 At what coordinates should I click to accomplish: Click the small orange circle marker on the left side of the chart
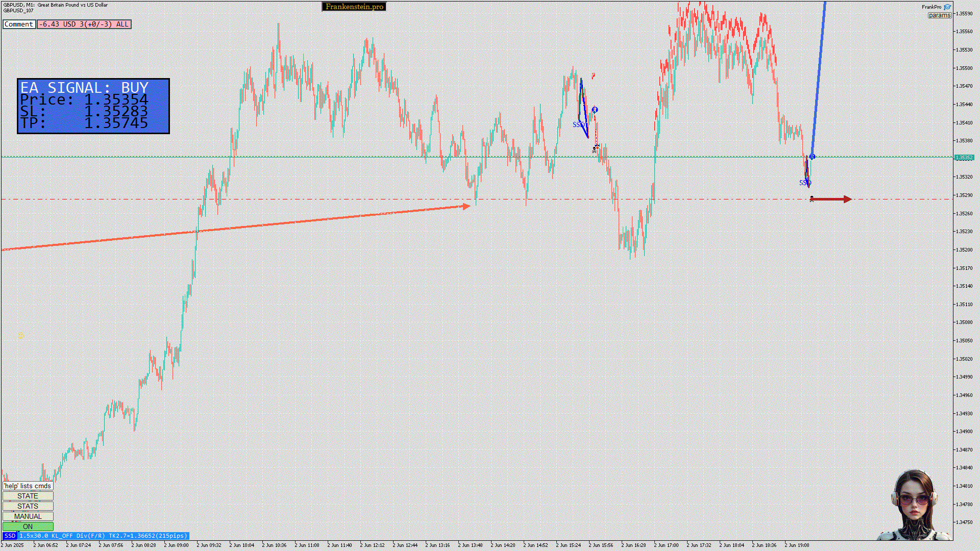[x=21, y=335]
